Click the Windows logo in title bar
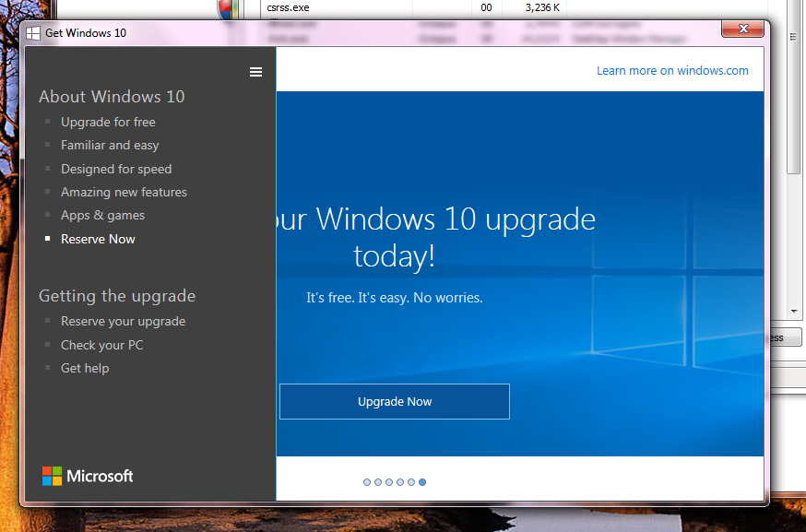The width and height of the screenshot is (806, 532). 33,33
